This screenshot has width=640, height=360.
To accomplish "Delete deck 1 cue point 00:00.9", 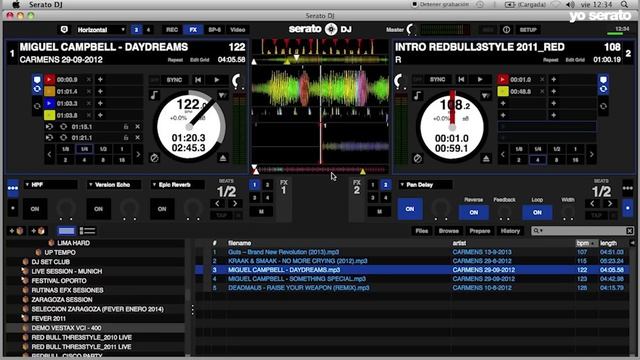I will click(89, 80).
